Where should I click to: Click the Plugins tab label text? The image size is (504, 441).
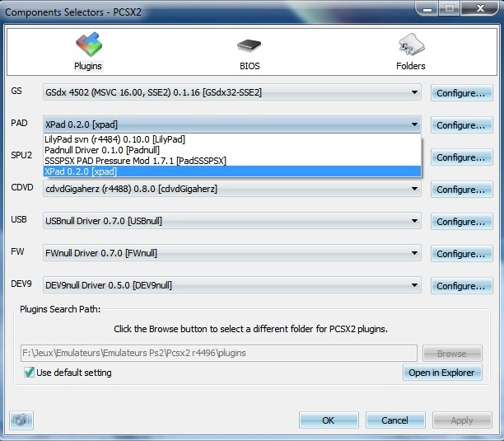point(88,66)
